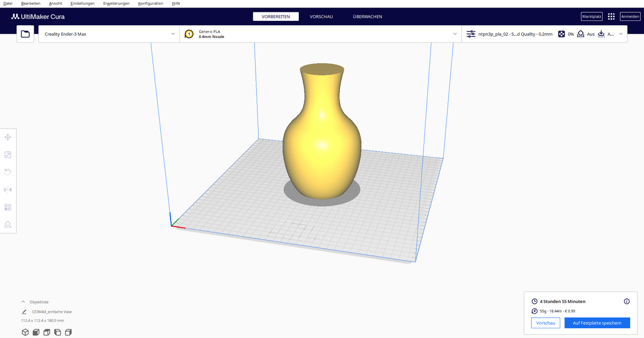Open the Marktplatz
Viewport: 644px width, 338px height.
(x=591, y=16)
